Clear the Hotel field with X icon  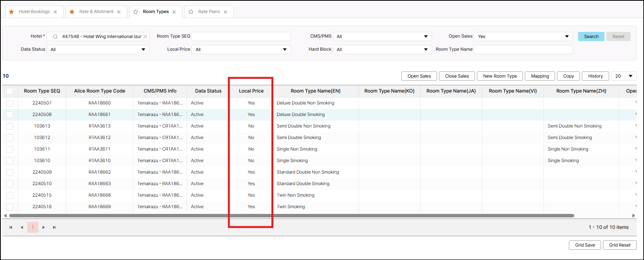(145, 36)
